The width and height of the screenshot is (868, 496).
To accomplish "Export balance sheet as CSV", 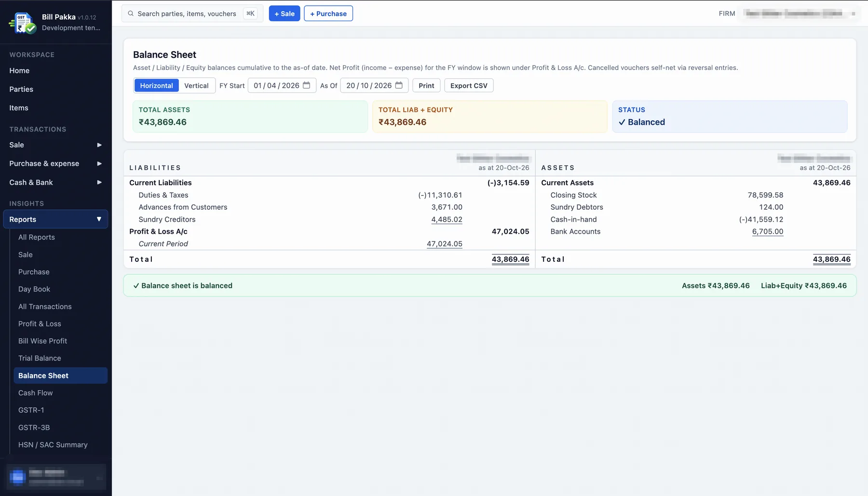I will (469, 85).
